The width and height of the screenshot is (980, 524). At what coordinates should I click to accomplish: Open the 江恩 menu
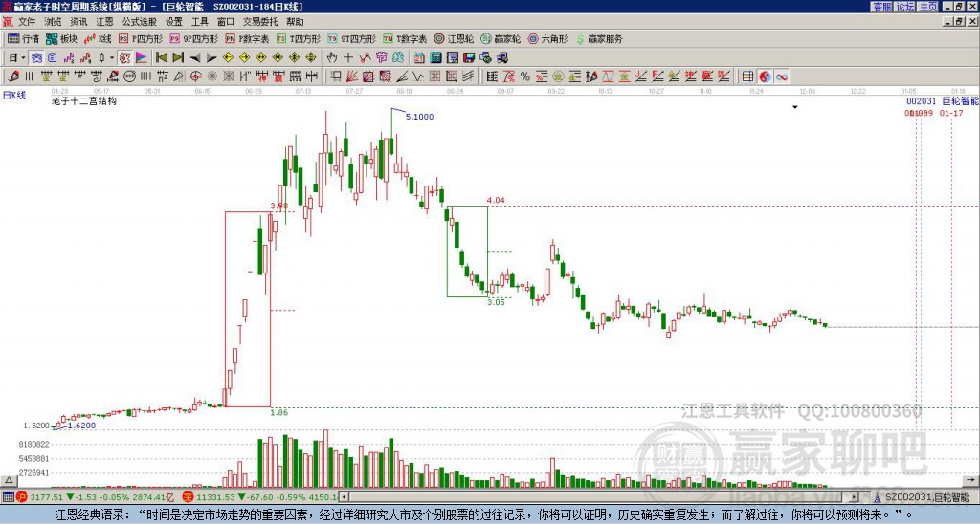105,22
